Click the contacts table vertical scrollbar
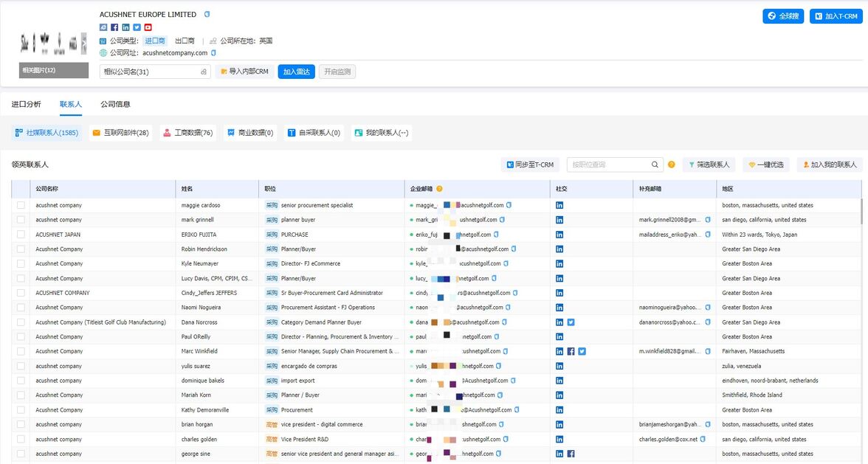868x464 pixels. click(861, 212)
